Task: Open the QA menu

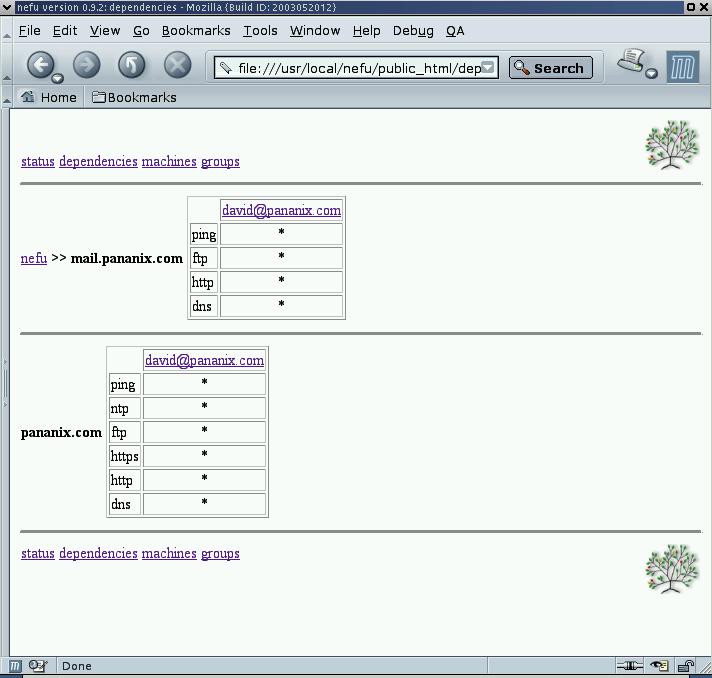Action: point(455,31)
